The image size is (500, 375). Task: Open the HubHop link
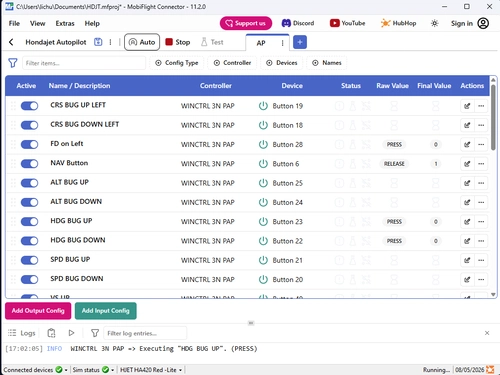coord(398,23)
